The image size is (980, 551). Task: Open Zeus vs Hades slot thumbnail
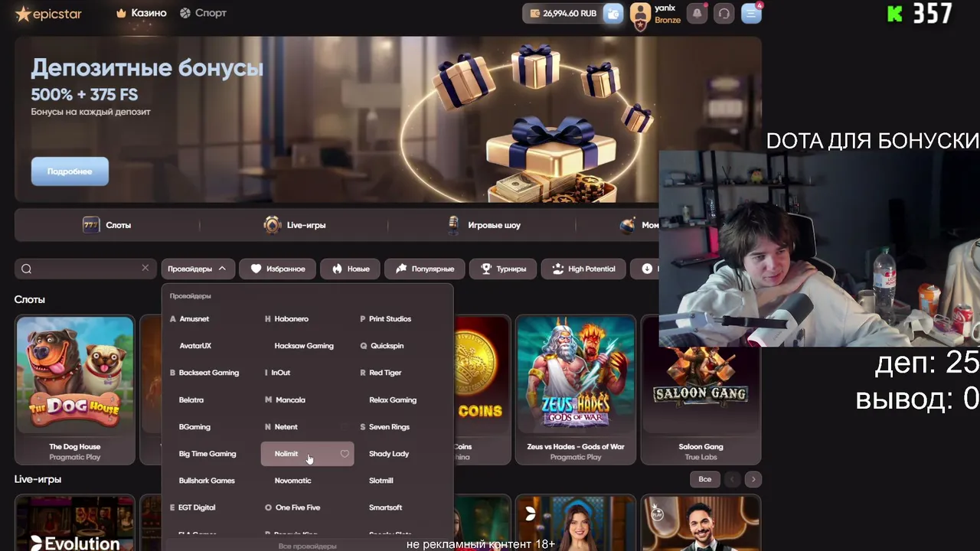pyautogui.click(x=576, y=390)
